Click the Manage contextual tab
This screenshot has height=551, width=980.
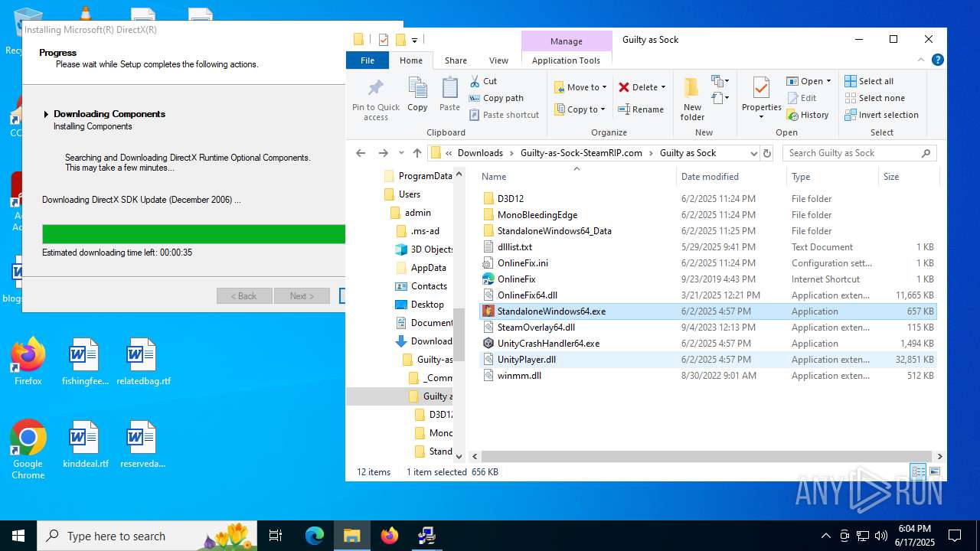pos(567,41)
